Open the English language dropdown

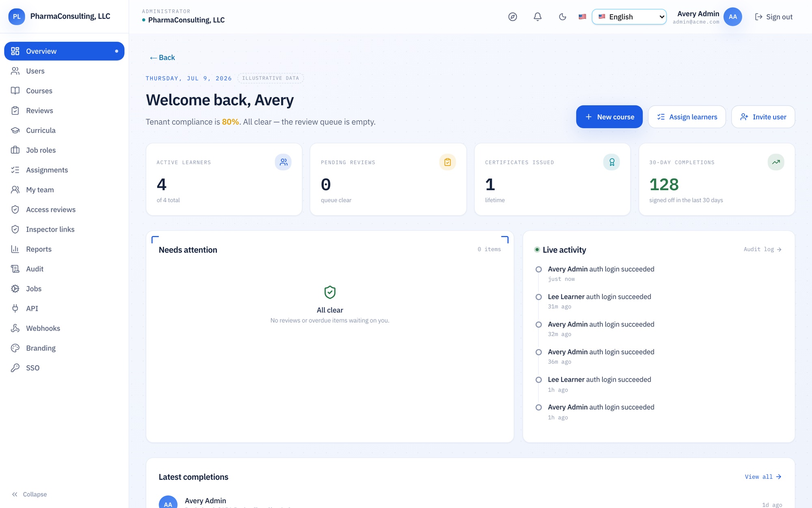click(629, 17)
